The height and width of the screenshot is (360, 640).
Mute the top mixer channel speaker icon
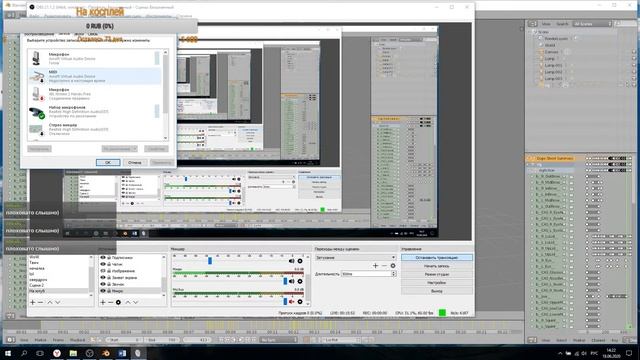[x=291, y=261]
